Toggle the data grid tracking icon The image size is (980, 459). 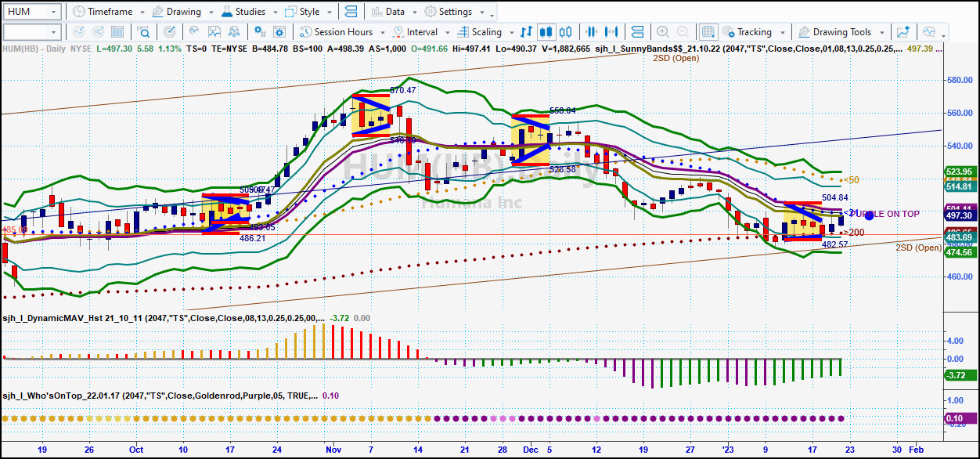pyautogui.click(x=708, y=32)
